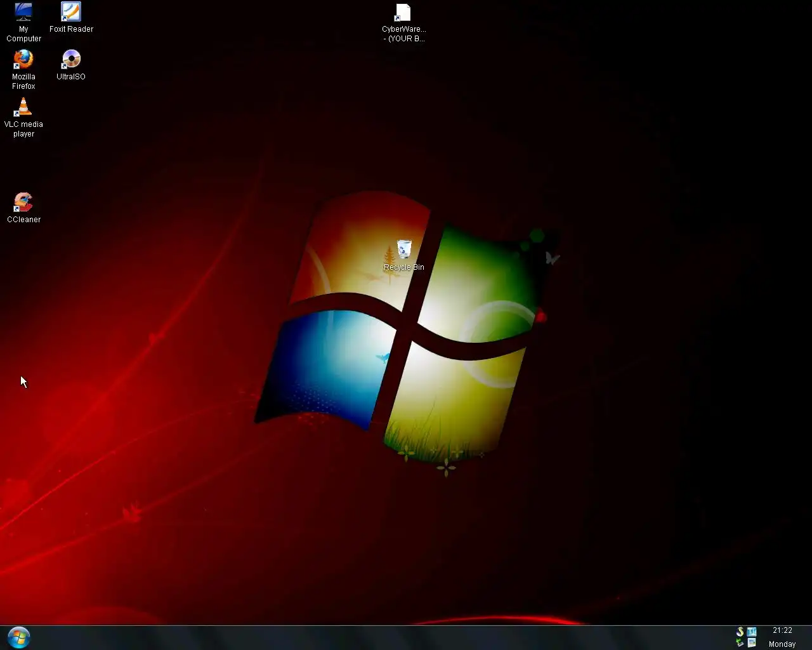Select the UltraISO desktop shortcut

tap(71, 65)
